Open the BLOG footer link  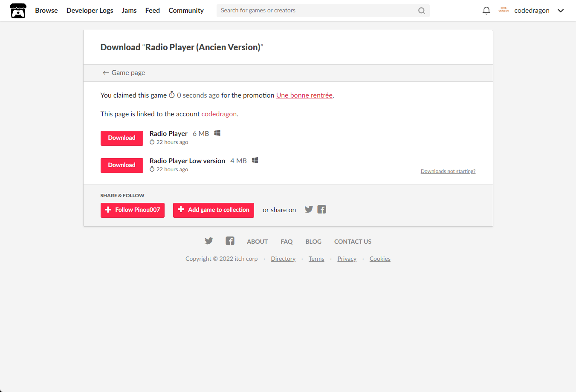point(313,242)
